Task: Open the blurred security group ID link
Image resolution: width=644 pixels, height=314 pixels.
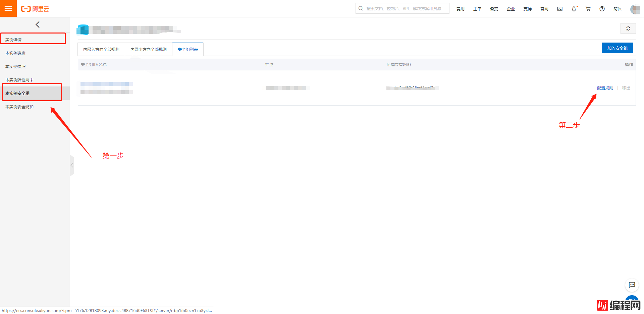Action: pyautogui.click(x=107, y=84)
